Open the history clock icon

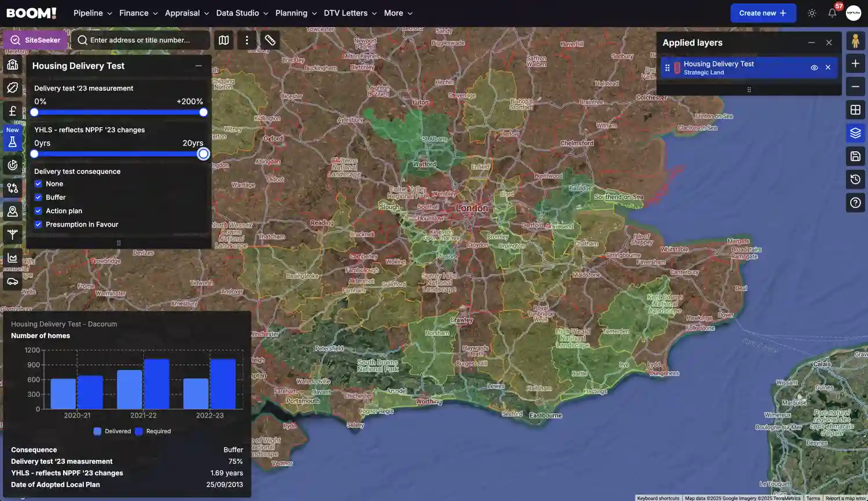[855, 180]
